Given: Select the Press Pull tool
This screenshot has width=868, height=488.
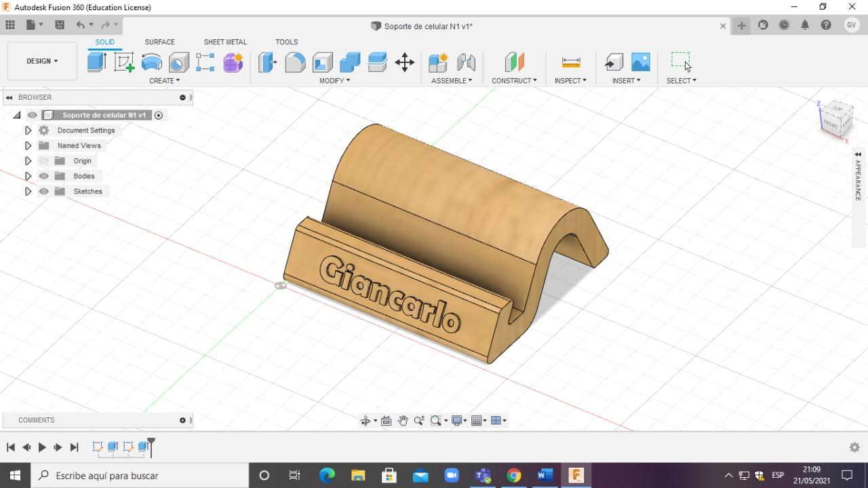Looking at the screenshot, I should pyautogui.click(x=268, y=62).
